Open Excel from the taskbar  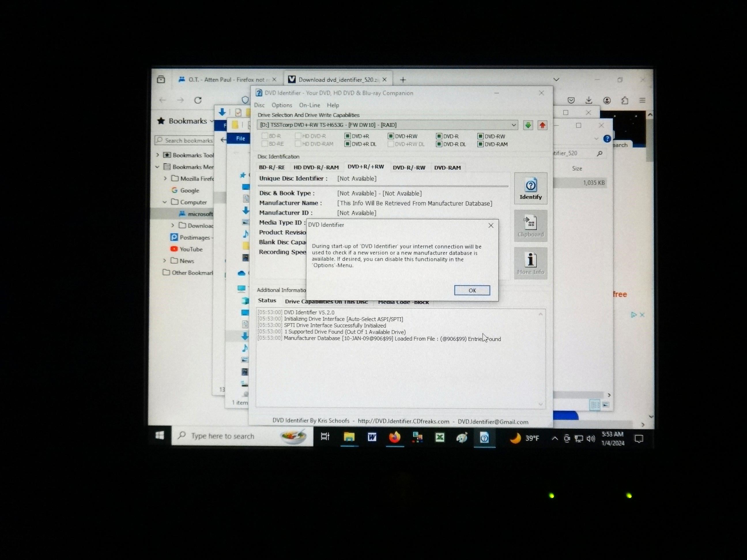click(439, 438)
